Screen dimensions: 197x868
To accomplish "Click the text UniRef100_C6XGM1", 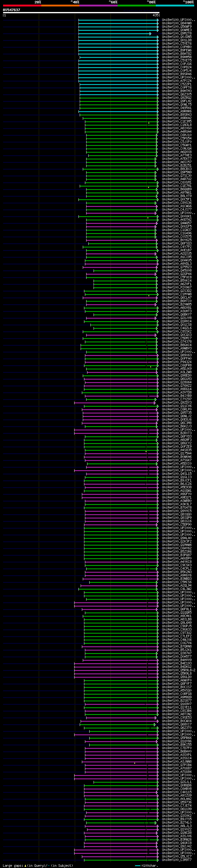I will 177,182.
